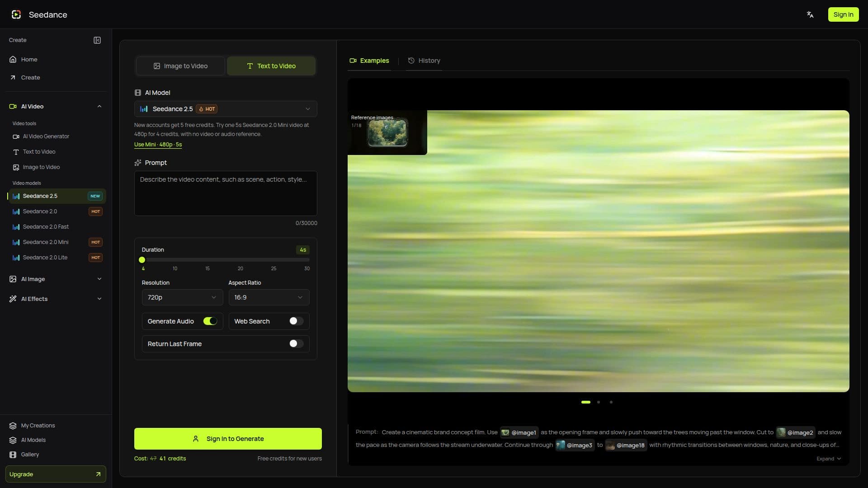Open the Examples tab
The image size is (868, 488).
[369, 61]
